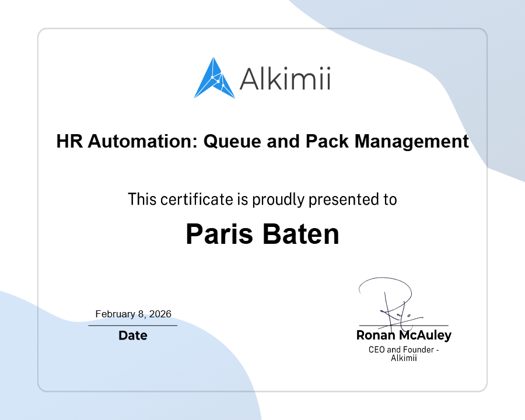Click the certificate title HR Automation: Queue and Pack Management
This screenshot has width=525, height=420.
[x=262, y=141]
